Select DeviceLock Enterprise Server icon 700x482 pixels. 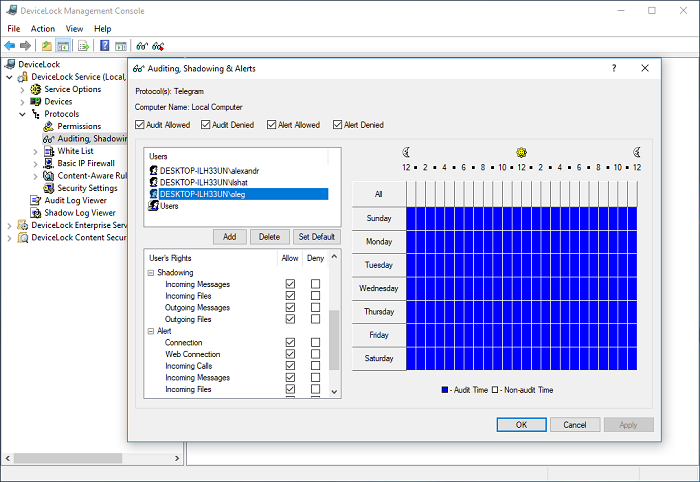click(22, 225)
